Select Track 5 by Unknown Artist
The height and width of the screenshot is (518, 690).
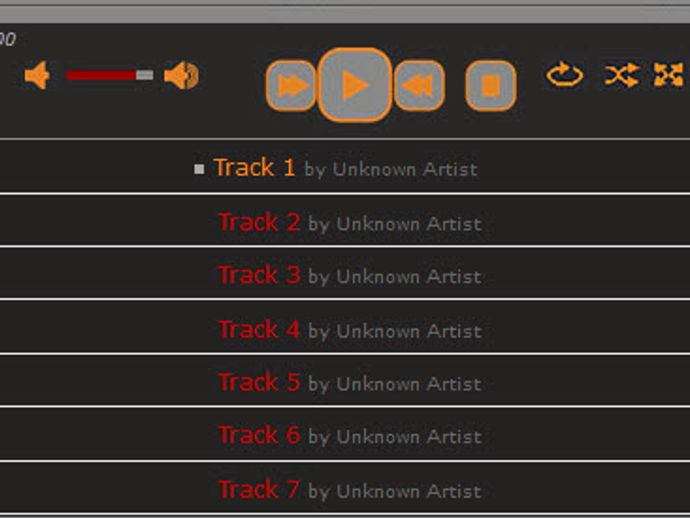(x=345, y=382)
